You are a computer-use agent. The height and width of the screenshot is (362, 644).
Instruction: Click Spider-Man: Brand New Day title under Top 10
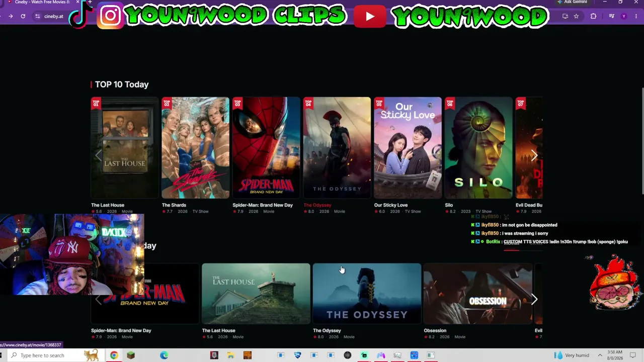coord(263,205)
